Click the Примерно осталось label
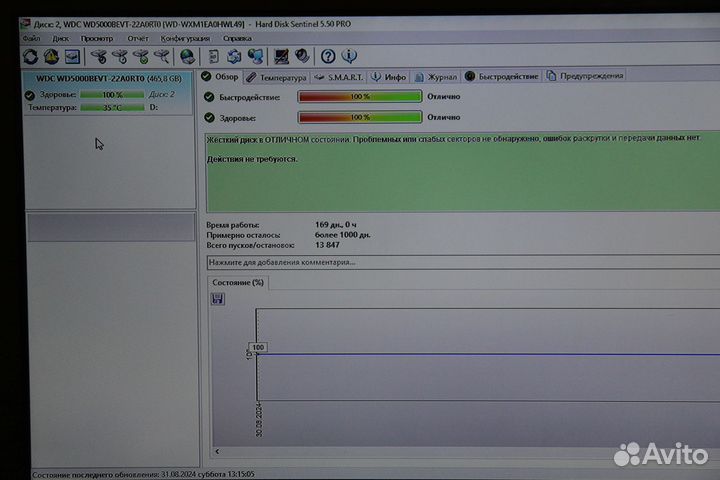 click(243, 235)
